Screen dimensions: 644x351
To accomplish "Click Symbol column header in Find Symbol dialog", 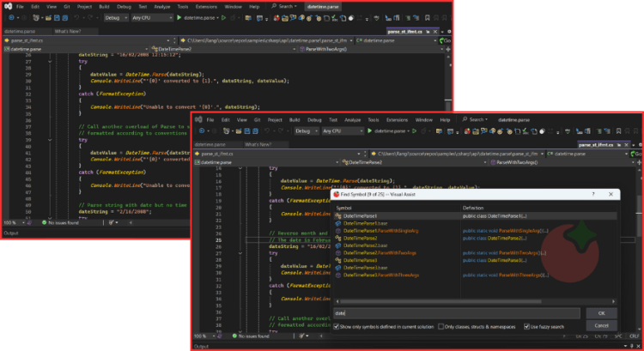I will (x=343, y=209).
